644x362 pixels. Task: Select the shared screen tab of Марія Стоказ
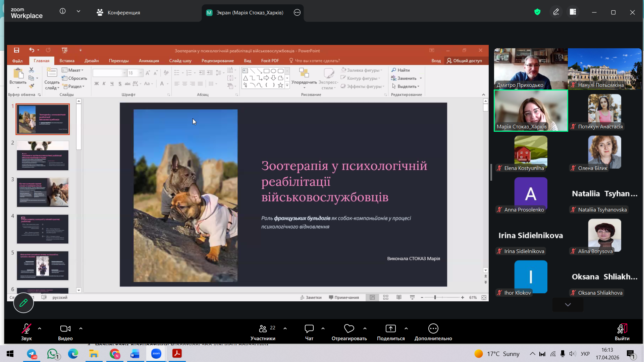[x=245, y=12]
